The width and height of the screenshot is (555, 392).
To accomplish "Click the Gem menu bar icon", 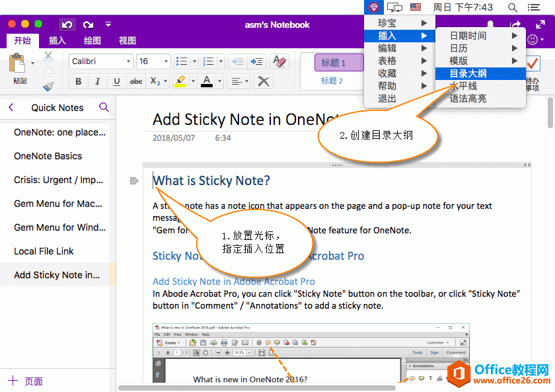I will (374, 7).
